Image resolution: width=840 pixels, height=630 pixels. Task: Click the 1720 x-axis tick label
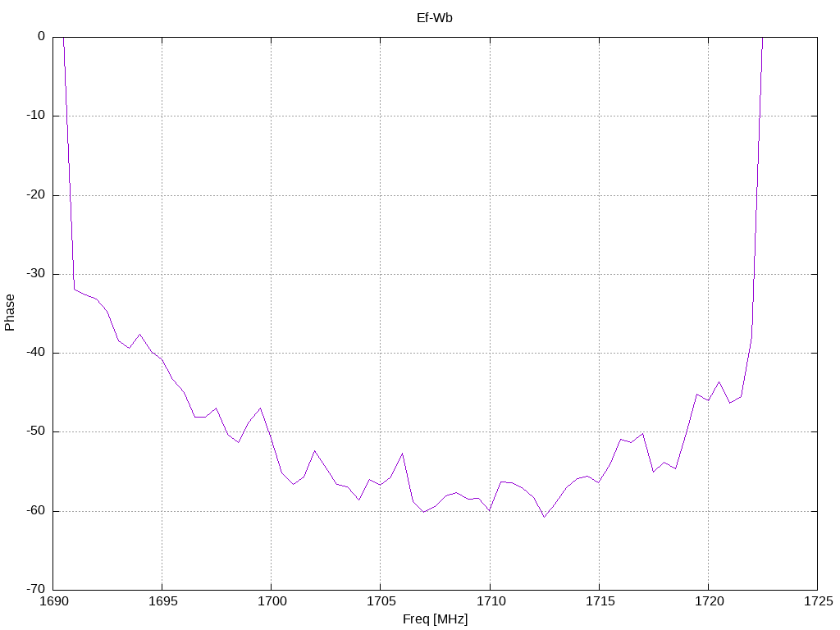click(709, 601)
